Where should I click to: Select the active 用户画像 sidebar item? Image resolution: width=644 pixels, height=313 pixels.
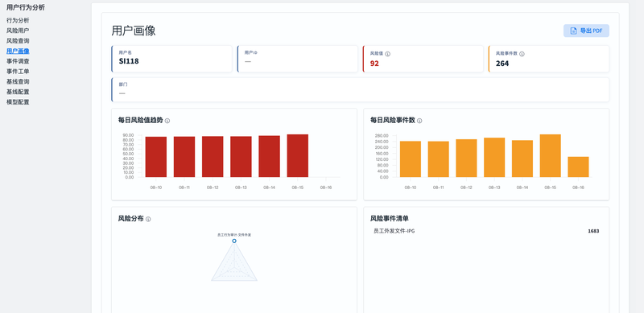tap(18, 51)
